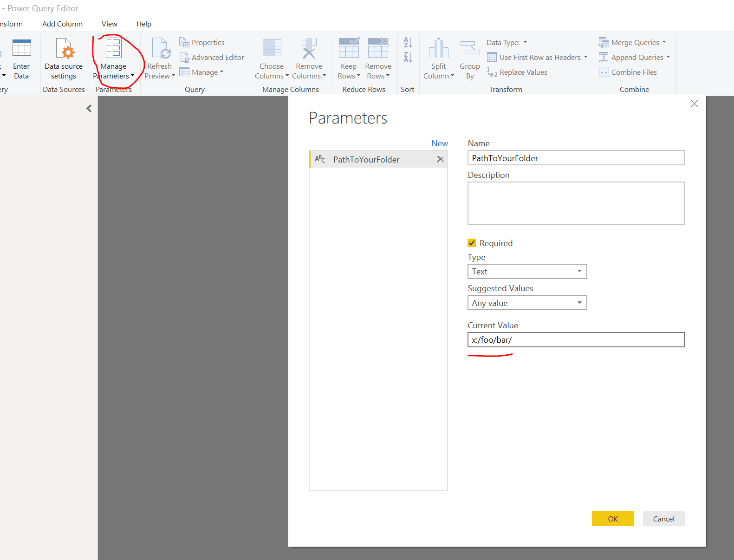This screenshot has height=560, width=734.
Task: Switch to the View tab
Action: [x=110, y=24]
